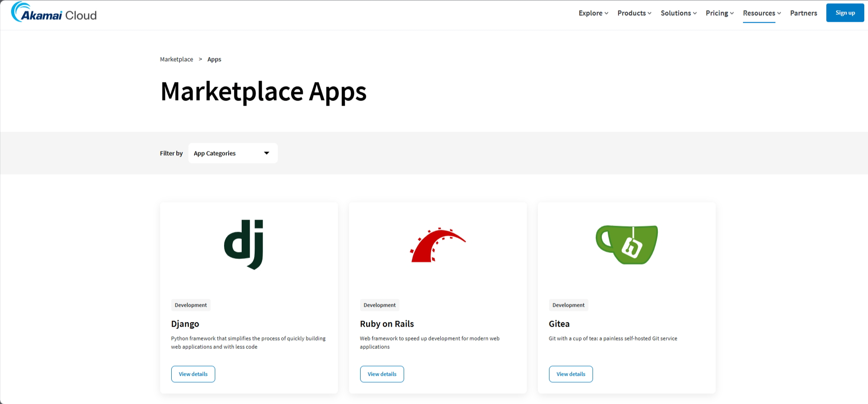Click the Ruby on Rails logo image
This screenshot has width=868, height=404.
coord(437,245)
